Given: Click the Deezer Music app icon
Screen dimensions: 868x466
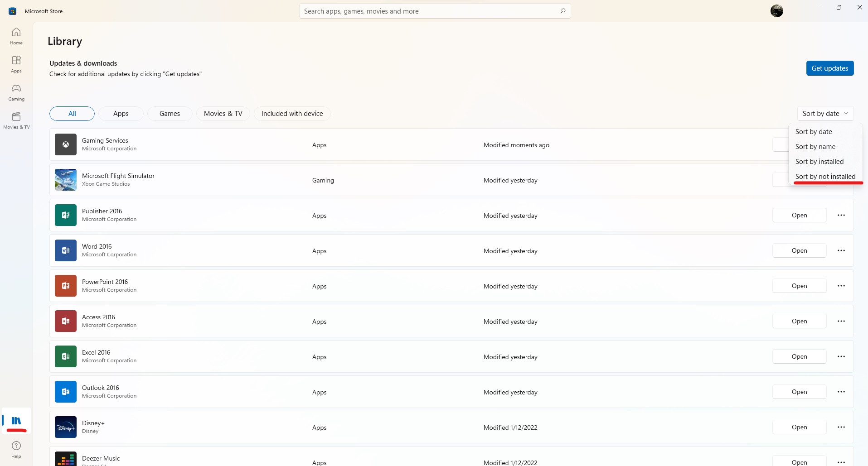Looking at the screenshot, I should (66, 459).
